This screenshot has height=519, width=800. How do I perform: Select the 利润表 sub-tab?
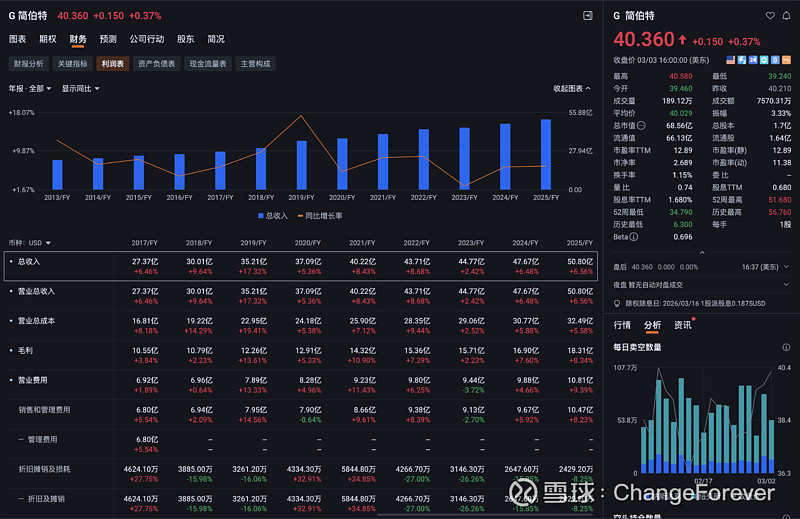113,64
